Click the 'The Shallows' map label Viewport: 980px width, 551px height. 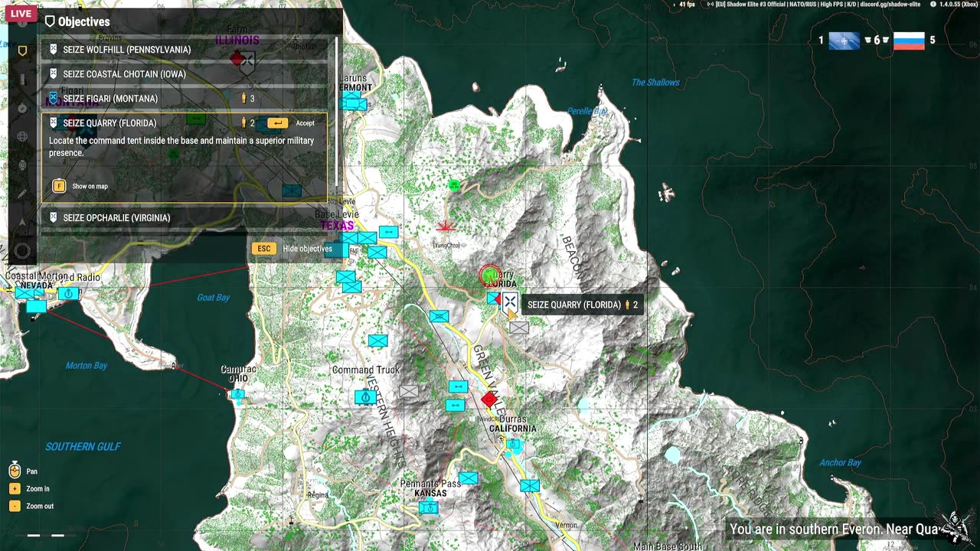pos(655,83)
